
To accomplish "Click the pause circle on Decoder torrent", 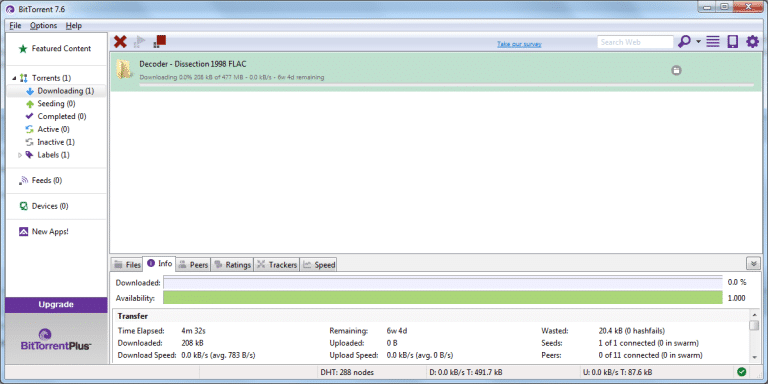I will click(x=676, y=71).
